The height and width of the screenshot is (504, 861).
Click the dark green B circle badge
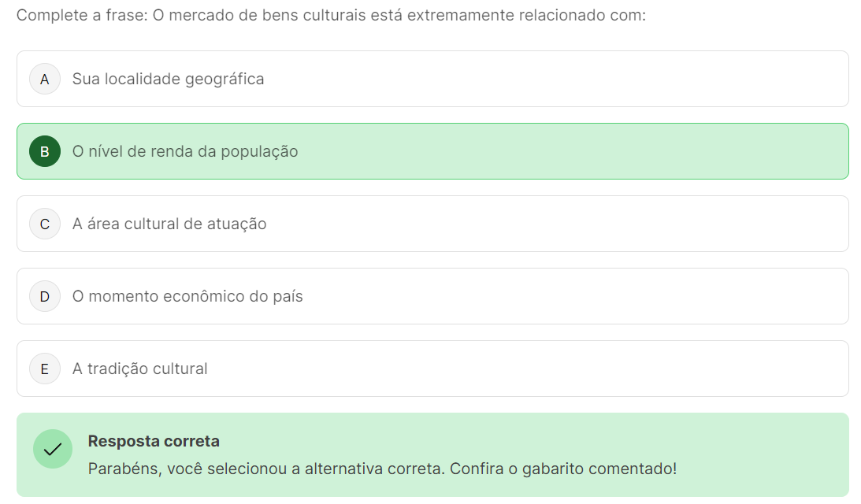[45, 151]
